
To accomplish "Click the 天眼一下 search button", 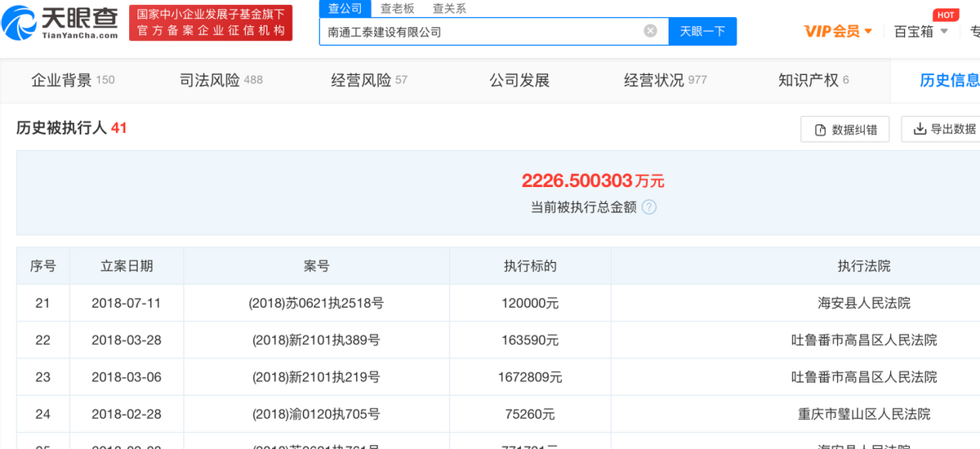I will pyautogui.click(x=702, y=31).
